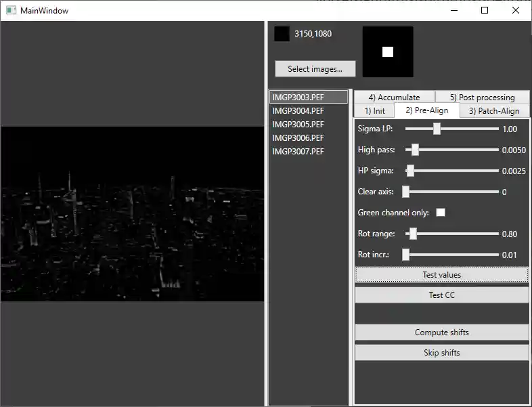This screenshot has height=407, width=532.
Task: Click the Test CC button
Action: pyautogui.click(x=441, y=295)
